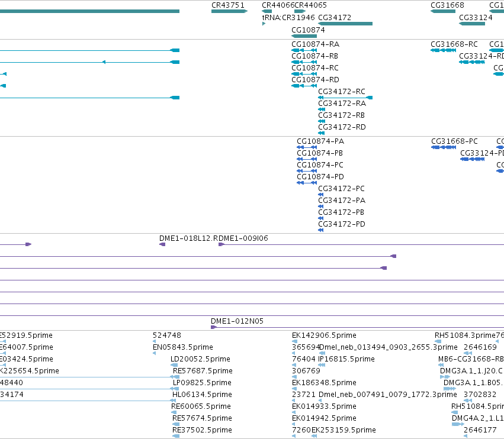
Task: Click the CG34172-PC protein label
Action: (x=341, y=189)
